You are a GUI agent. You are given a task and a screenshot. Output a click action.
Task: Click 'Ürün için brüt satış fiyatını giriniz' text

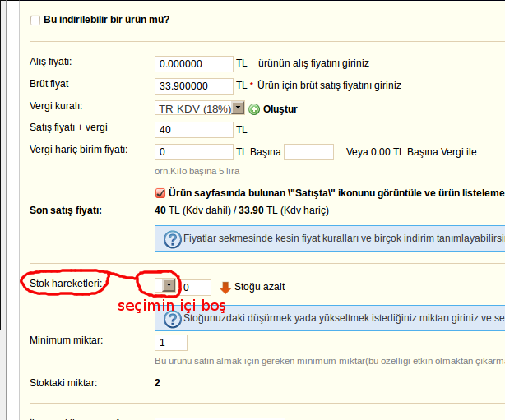(x=329, y=85)
